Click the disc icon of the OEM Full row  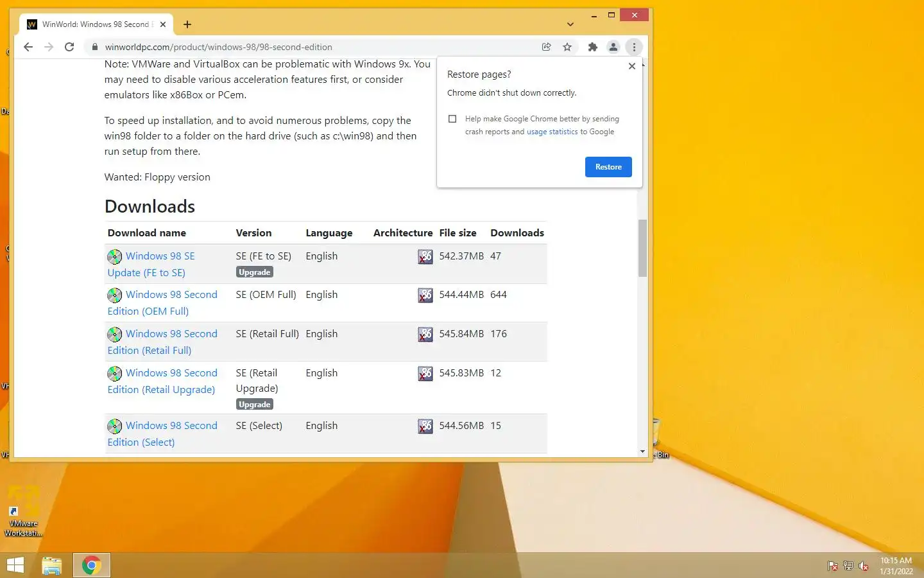point(114,295)
